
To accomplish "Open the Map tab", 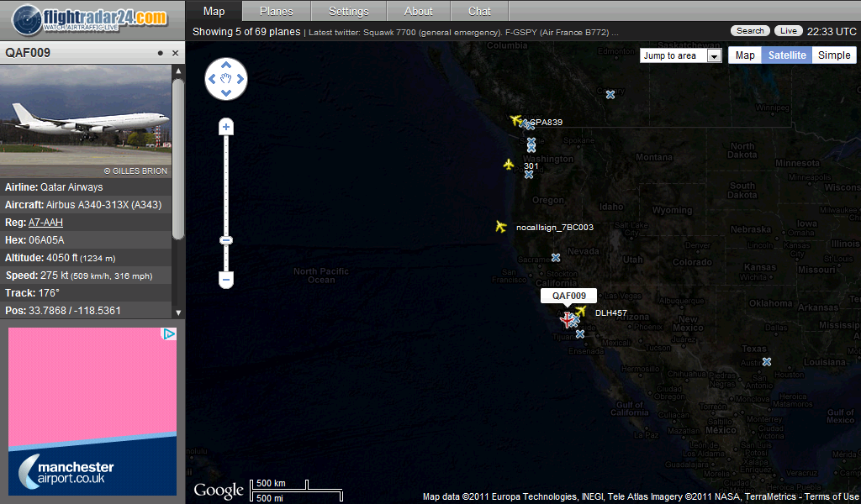I will [214, 11].
